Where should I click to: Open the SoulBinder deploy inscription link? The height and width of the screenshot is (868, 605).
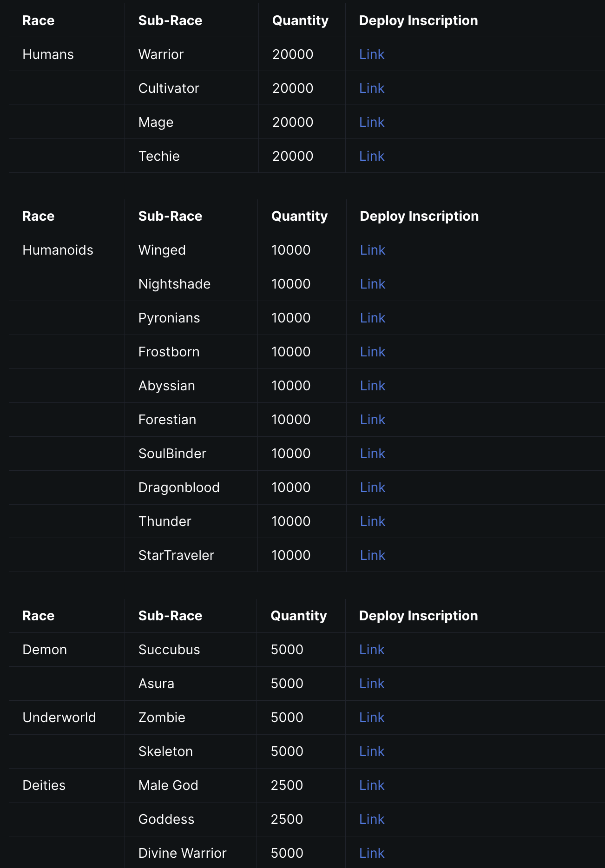pyautogui.click(x=373, y=454)
